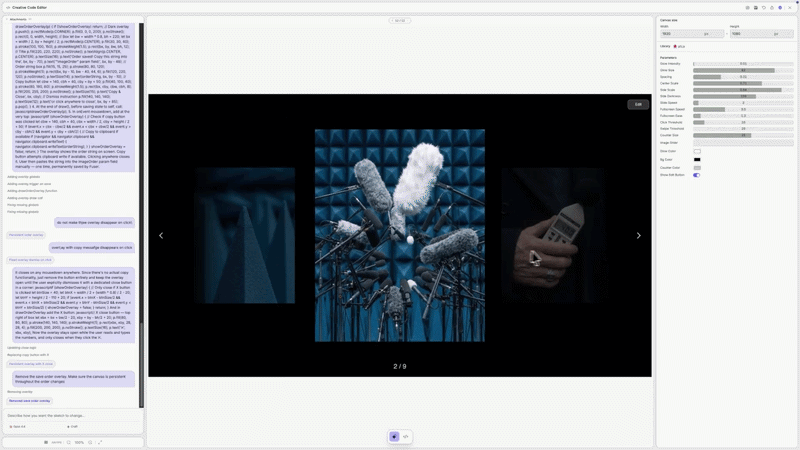Click the user message 'overlay with copy message disappears on click'
800x450 pixels.
coord(92,247)
